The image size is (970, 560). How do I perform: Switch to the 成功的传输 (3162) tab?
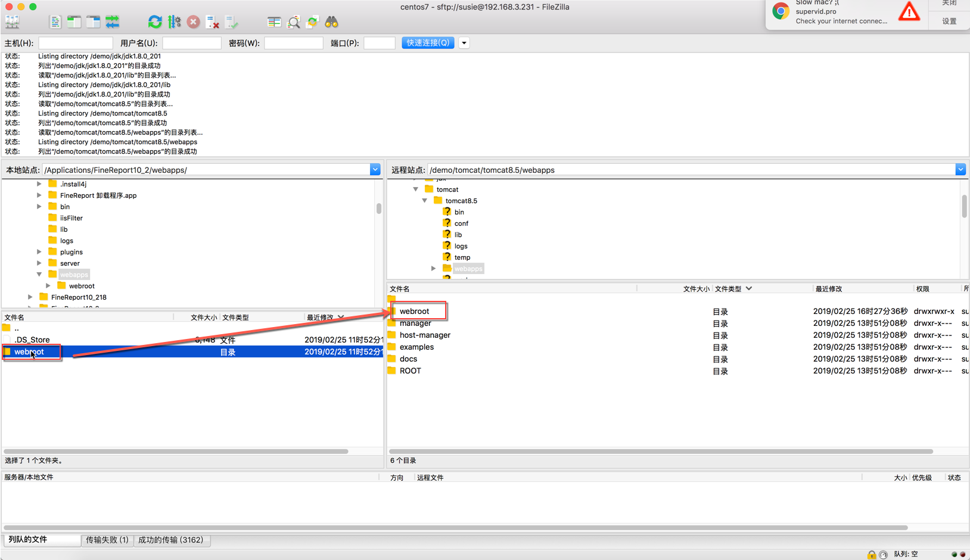coord(171,540)
